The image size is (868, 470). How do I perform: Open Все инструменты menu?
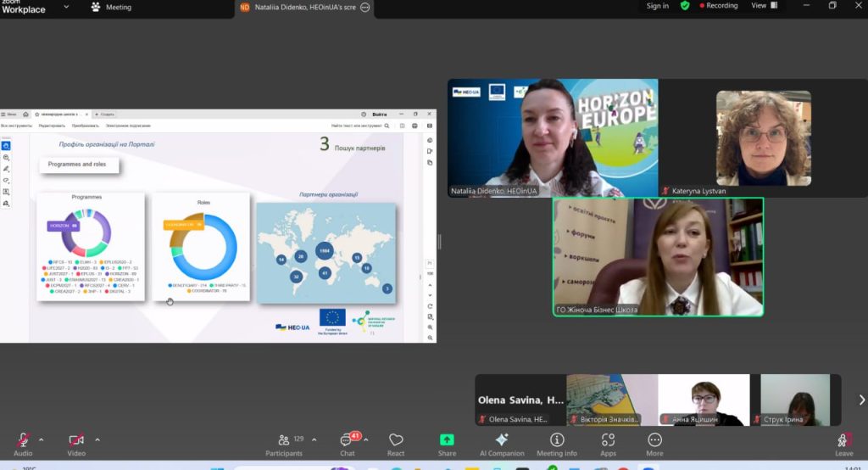click(x=16, y=126)
